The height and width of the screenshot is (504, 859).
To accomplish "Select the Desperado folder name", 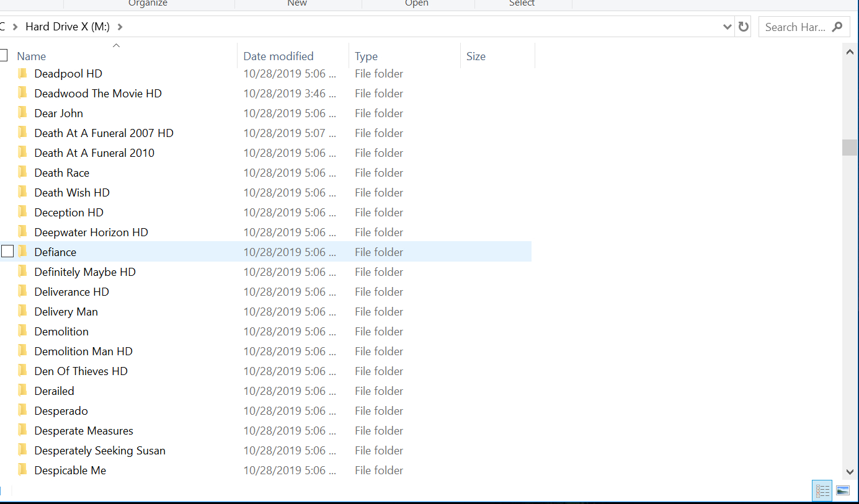I will [x=61, y=411].
